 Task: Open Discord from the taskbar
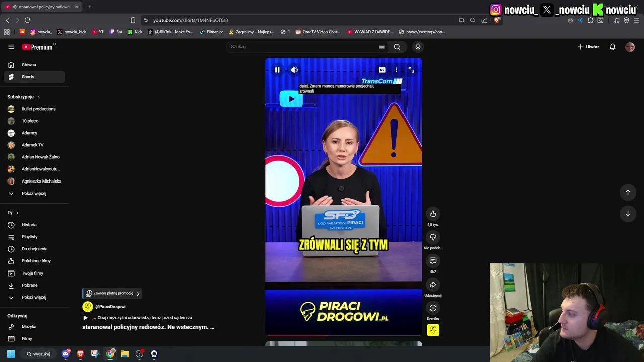[x=65, y=354]
